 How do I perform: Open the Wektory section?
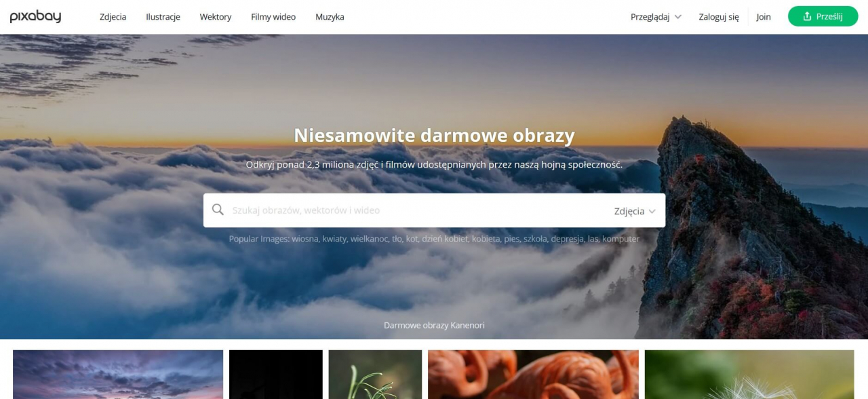pos(215,17)
